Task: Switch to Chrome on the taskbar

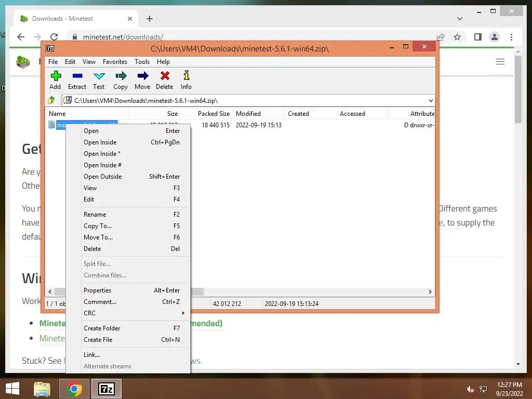Action: coord(74,389)
